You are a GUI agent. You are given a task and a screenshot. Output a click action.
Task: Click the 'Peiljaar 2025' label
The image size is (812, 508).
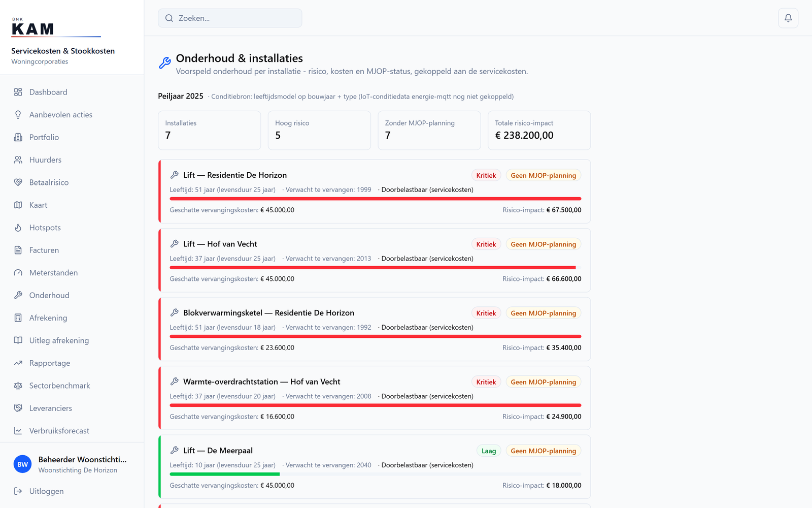(181, 96)
